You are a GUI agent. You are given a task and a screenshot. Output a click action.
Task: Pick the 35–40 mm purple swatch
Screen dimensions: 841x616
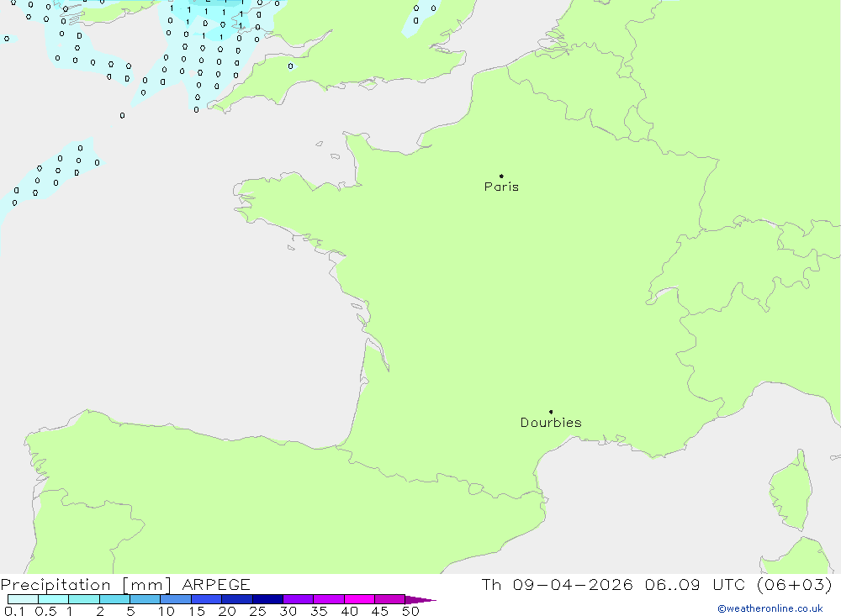329,599
